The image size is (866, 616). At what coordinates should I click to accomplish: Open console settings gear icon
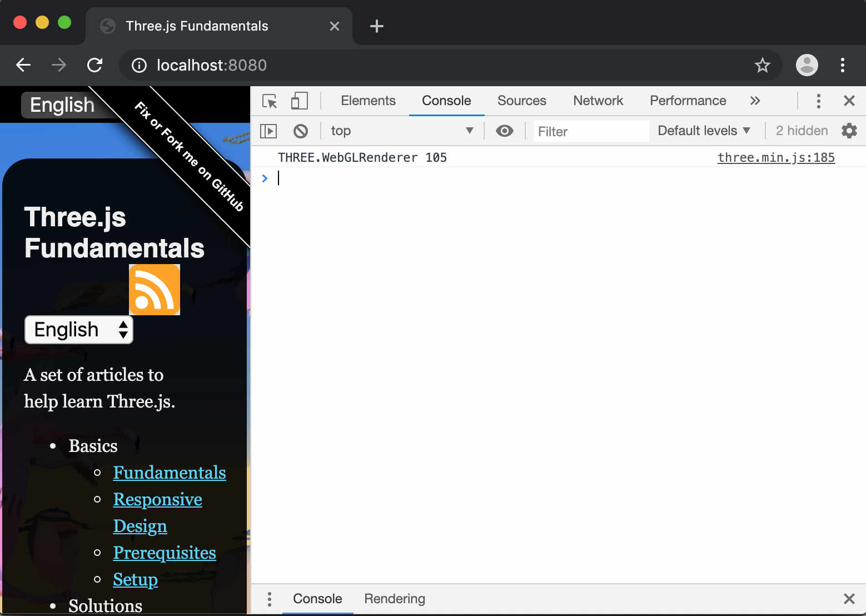[849, 131]
